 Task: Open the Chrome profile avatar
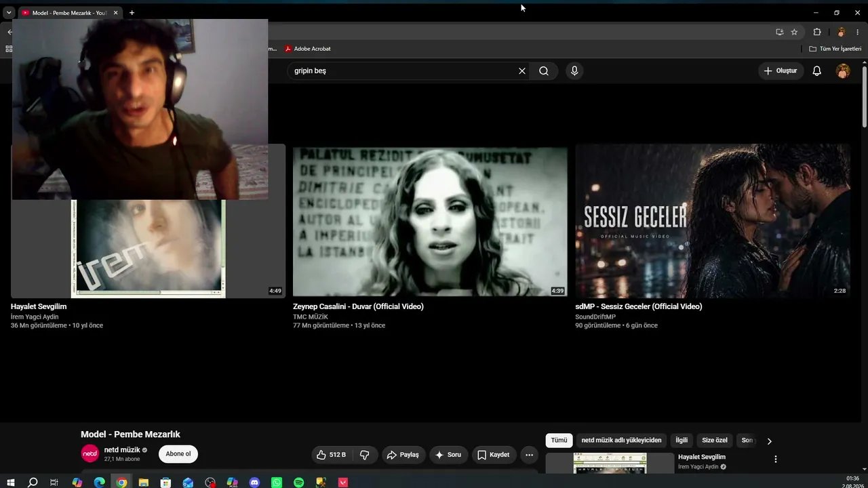pyautogui.click(x=841, y=32)
